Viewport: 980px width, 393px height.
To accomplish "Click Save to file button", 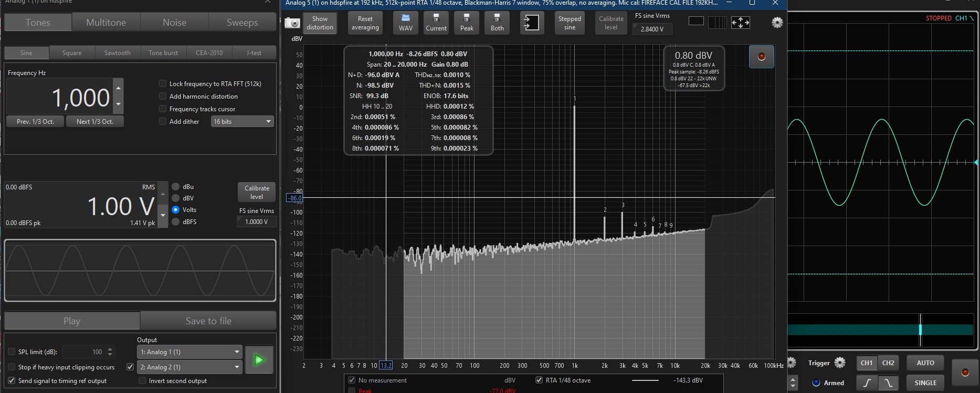I will click(x=208, y=321).
